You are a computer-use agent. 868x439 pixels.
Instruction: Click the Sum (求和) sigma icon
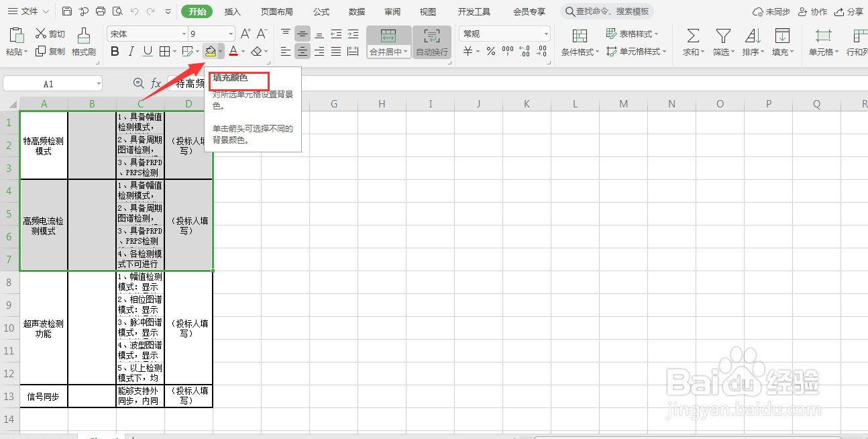click(x=694, y=36)
